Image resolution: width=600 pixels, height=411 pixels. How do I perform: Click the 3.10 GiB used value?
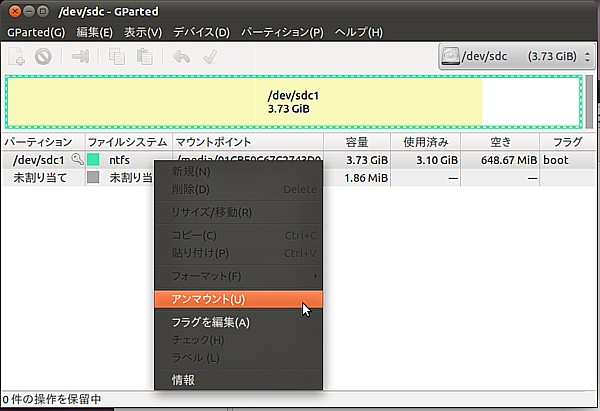(x=437, y=160)
